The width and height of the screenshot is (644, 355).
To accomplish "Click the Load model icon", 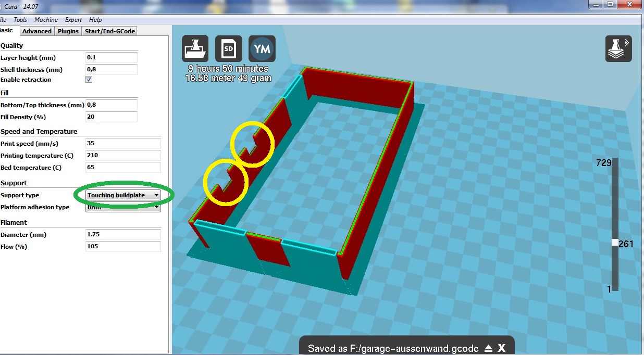I will 195,49.
